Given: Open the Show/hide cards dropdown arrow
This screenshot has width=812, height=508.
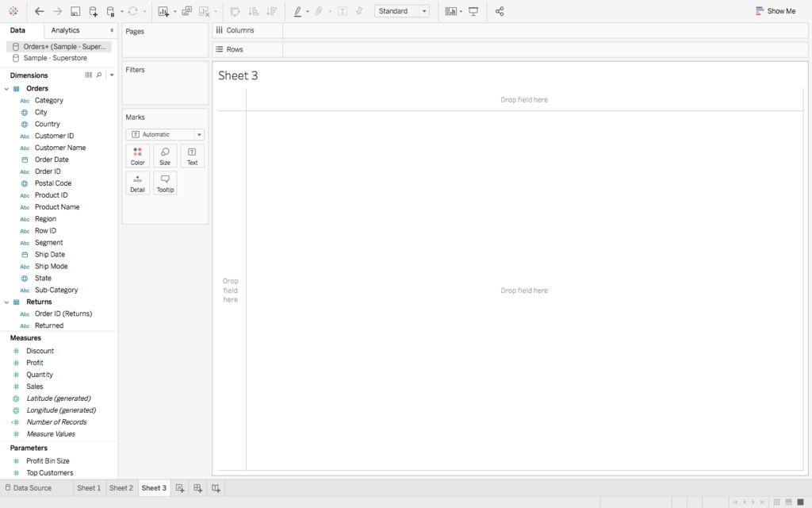Looking at the screenshot, I should pyautogui.click(x=461, y=11).
